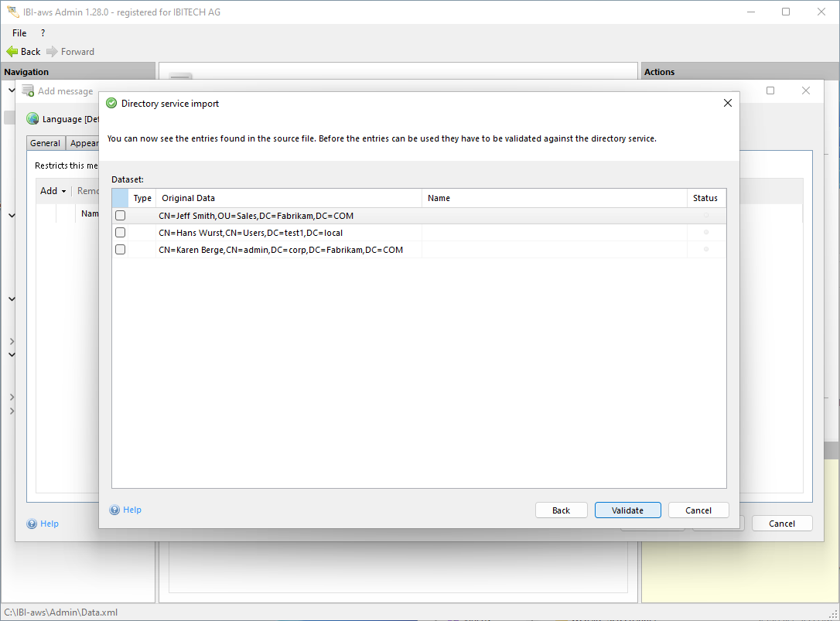Click the Forward arrow icon in toolbar
840x621 pixels.
tap(52, 52)
